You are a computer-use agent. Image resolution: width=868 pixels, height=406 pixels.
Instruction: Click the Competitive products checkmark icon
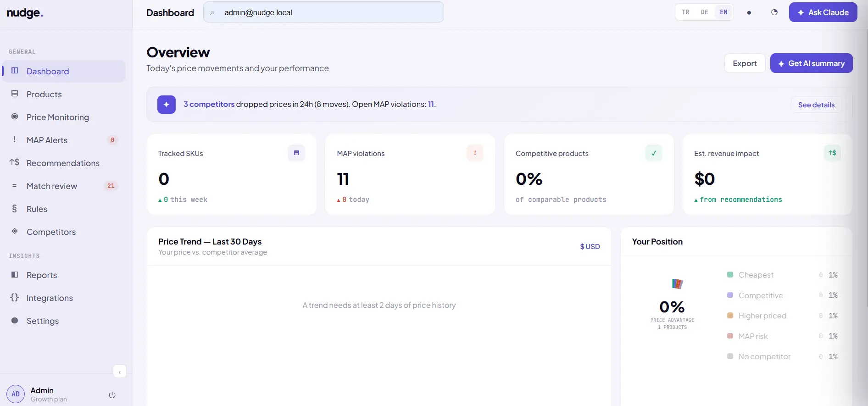click(x=654, y=153)
